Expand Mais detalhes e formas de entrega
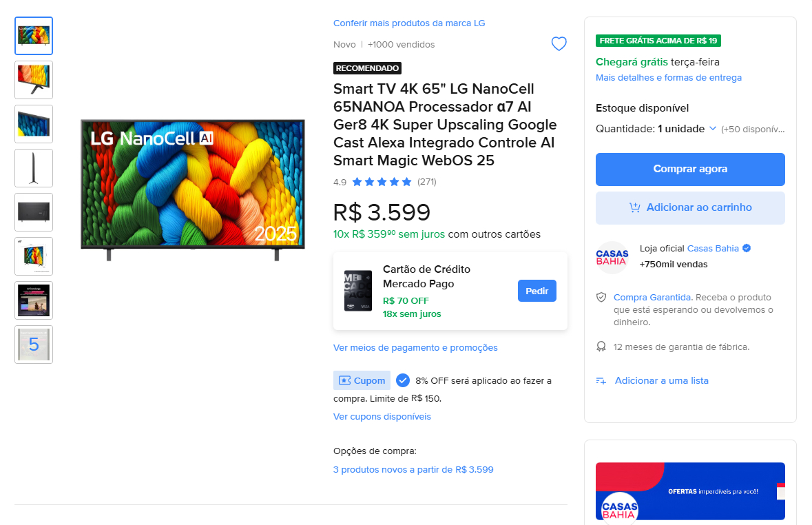This screenshot has width=812, height=525. click(668, 78)
